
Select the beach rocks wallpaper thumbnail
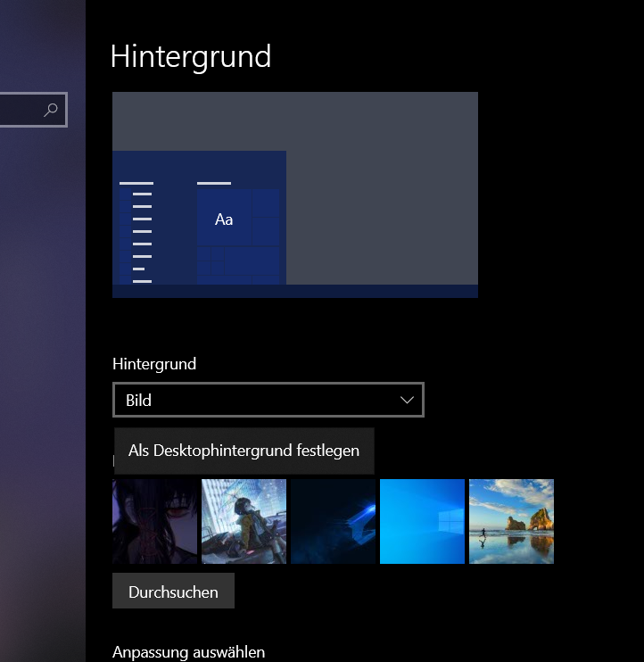[x=511, y=521]
